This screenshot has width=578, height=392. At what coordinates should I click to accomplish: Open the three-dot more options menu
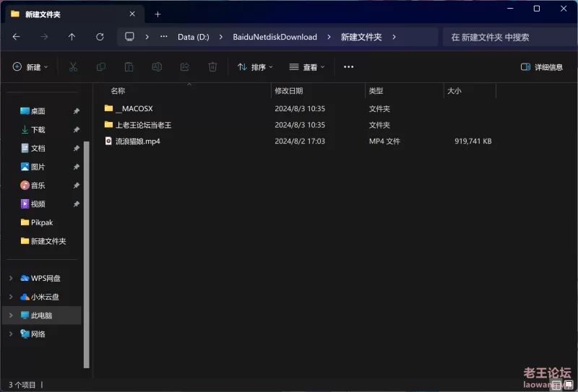[349, 67]
